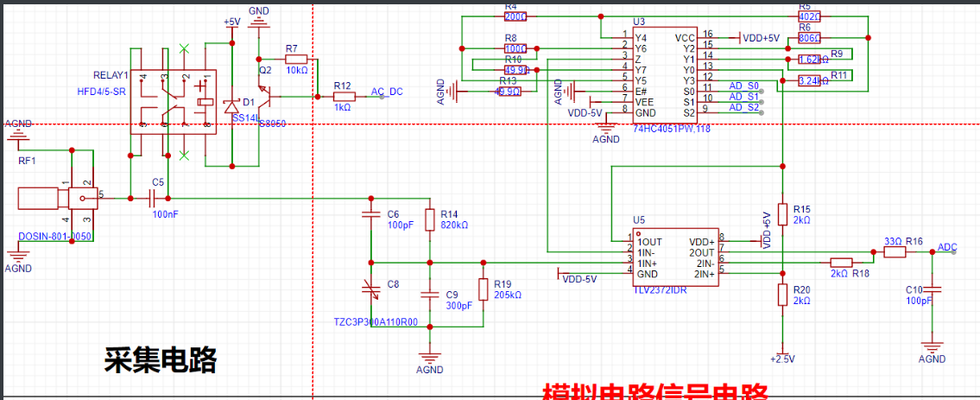Click the R10 designator label

click(x=513, y=60)
